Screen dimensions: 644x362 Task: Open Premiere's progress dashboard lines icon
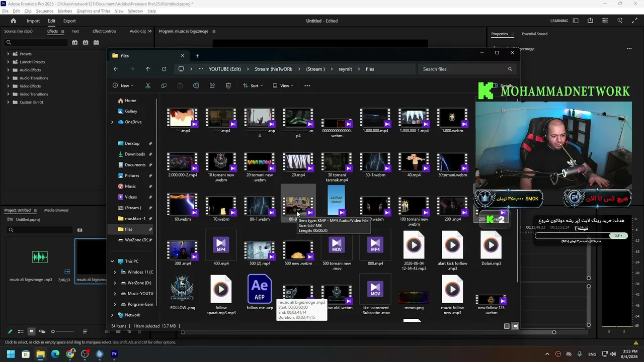[x=605, y=21]
